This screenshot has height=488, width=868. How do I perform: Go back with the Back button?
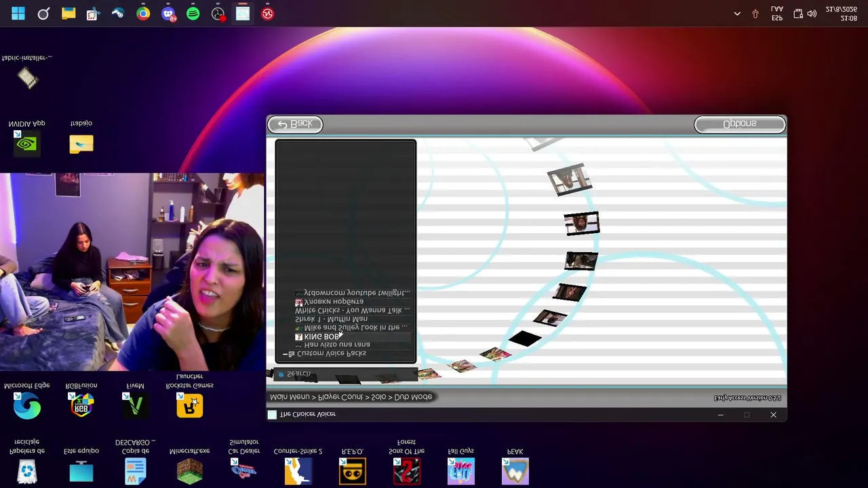click(x=295, y=124)
